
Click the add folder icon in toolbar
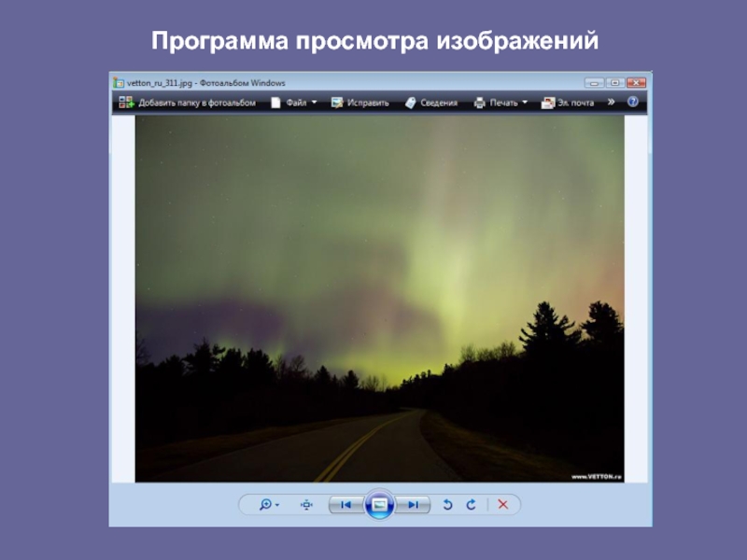coord(126,102)
